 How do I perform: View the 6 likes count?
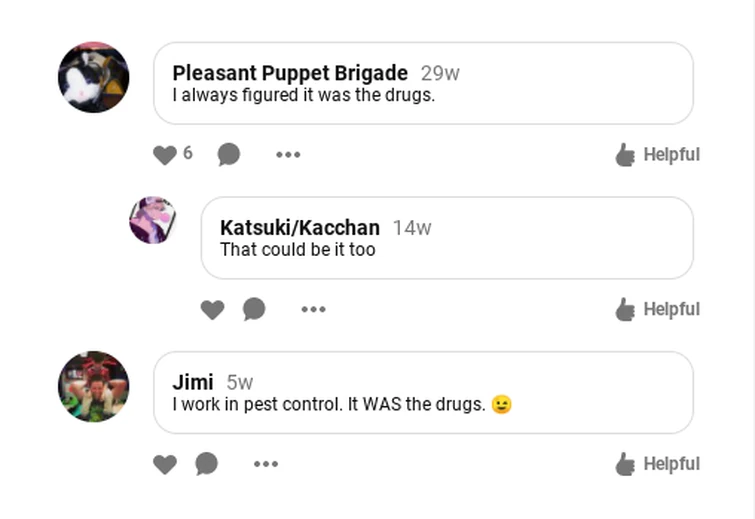pyautogui.click(x=188, y=153)
